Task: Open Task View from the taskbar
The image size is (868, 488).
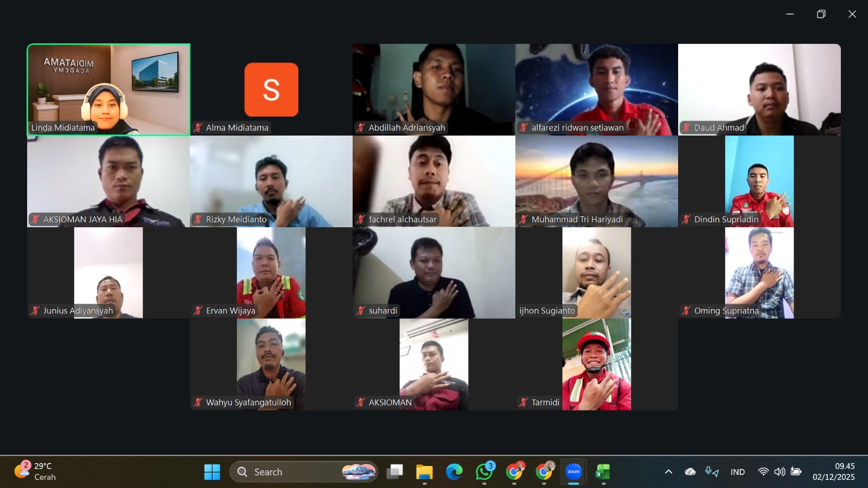Action: point(394,472)
